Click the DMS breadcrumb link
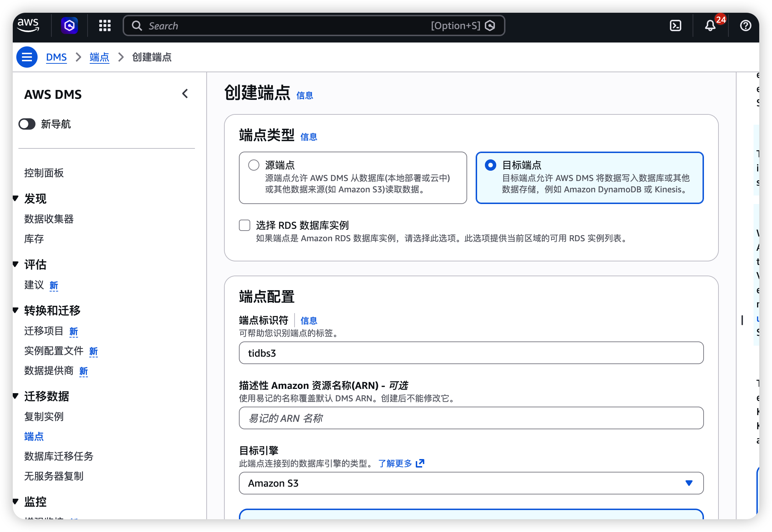 (56, 57)
